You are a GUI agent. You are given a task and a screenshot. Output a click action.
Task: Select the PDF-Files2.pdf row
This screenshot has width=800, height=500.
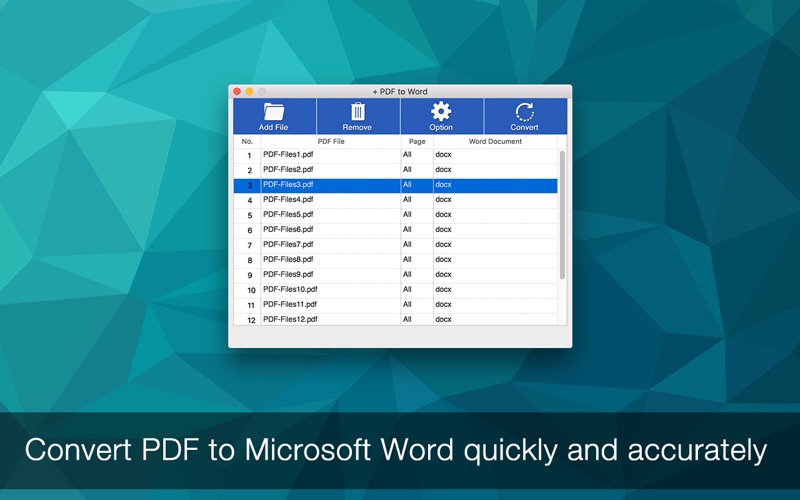click(395, 170)
